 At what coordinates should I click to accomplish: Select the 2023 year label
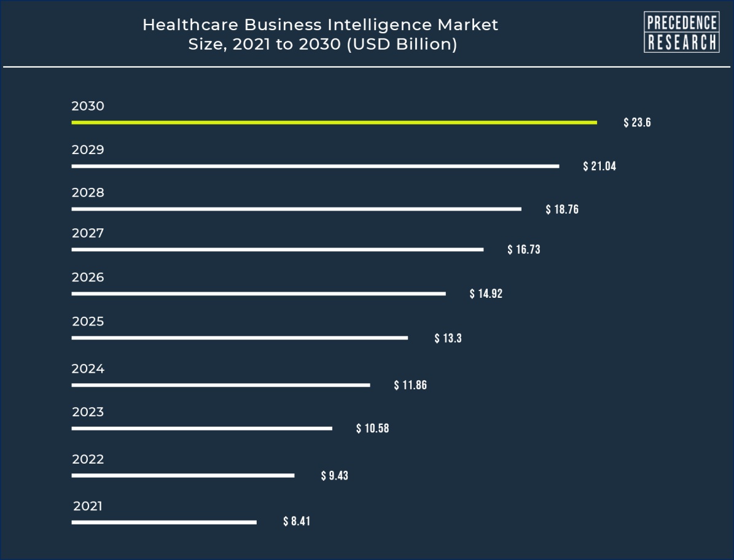tap(88, 412)
